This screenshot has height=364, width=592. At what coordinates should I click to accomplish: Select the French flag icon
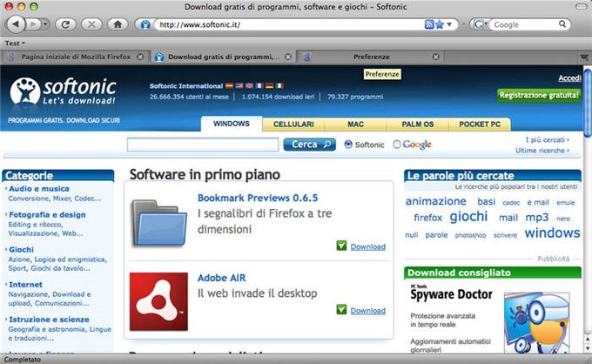259,85
